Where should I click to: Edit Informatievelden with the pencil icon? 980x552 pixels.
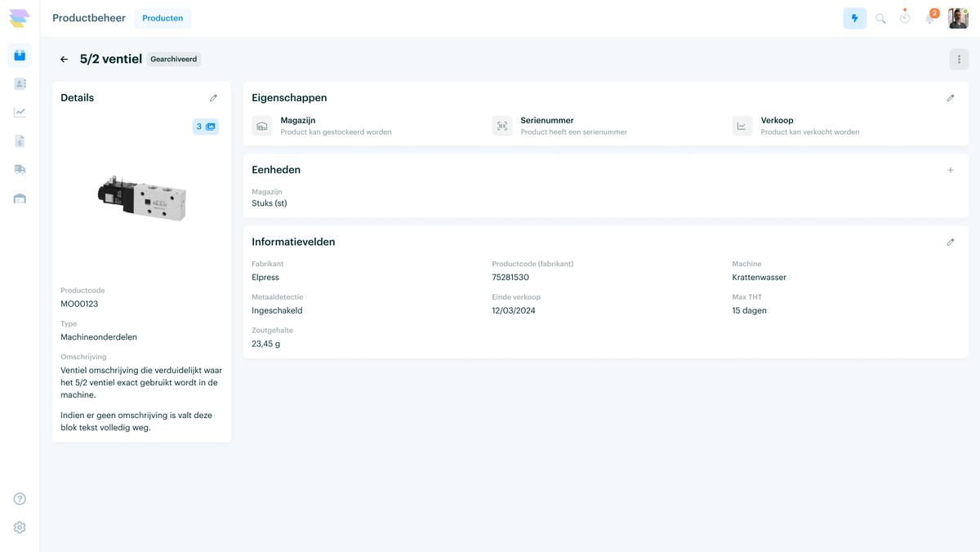(951, 243)
